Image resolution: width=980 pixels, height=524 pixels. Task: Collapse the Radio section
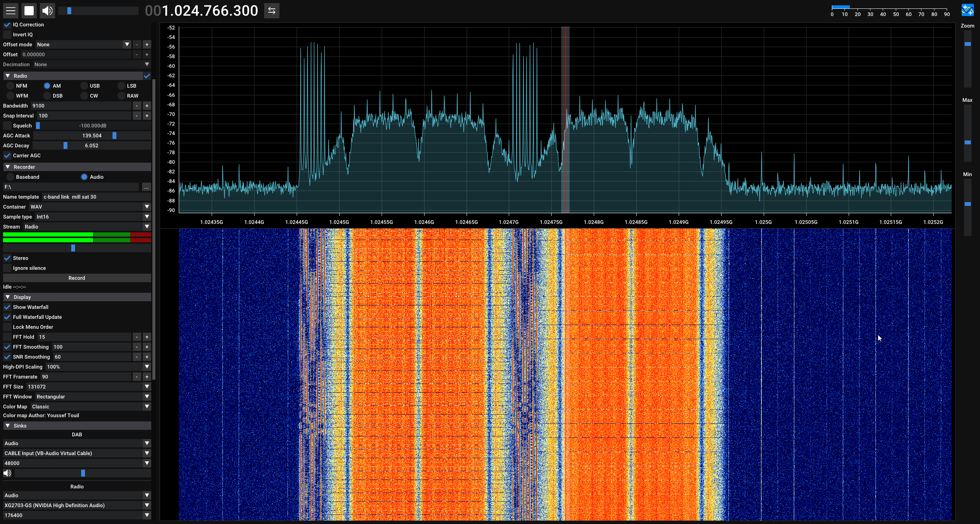[x=7, y=76]
